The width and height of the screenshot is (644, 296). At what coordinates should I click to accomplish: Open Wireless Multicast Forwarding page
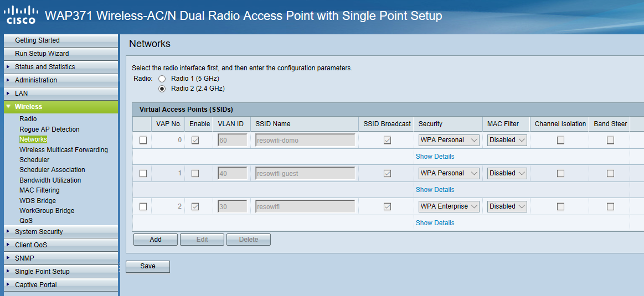pyautogui.click(x=64, y=150)
